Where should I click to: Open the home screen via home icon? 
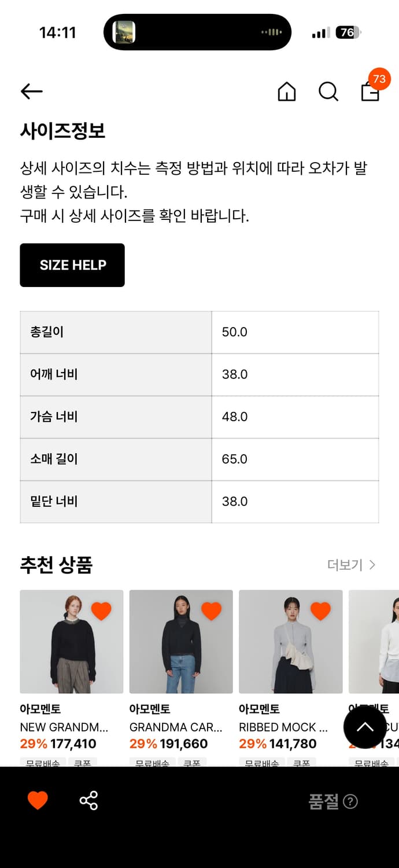(x=287, y=91)
